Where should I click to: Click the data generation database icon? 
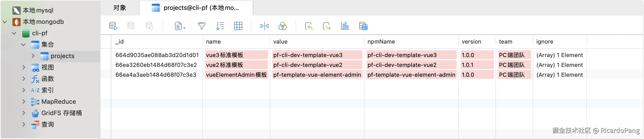pyautogui.click(x=363, y=26)
